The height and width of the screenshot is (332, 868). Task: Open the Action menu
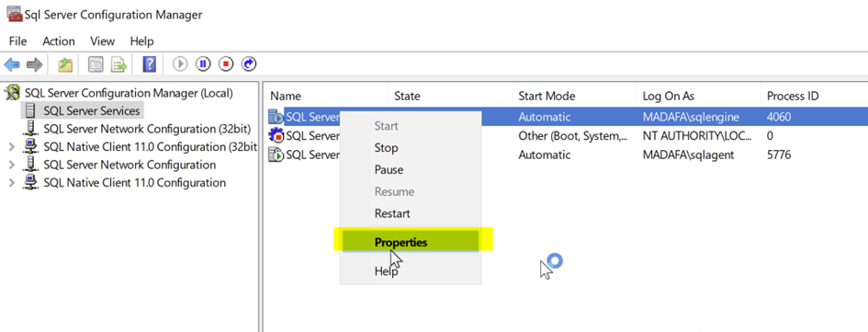pyautogui.click(x=59, y=41)
